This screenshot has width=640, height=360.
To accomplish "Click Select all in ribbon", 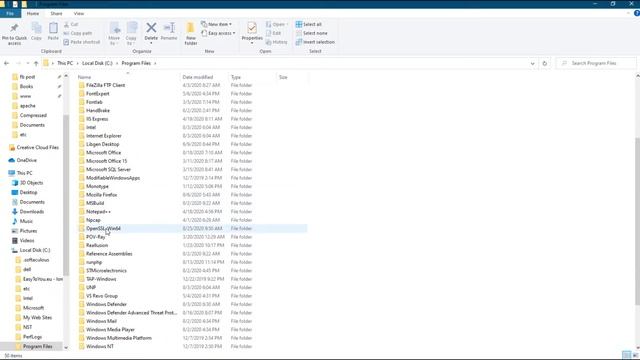I will pos(309,24).
